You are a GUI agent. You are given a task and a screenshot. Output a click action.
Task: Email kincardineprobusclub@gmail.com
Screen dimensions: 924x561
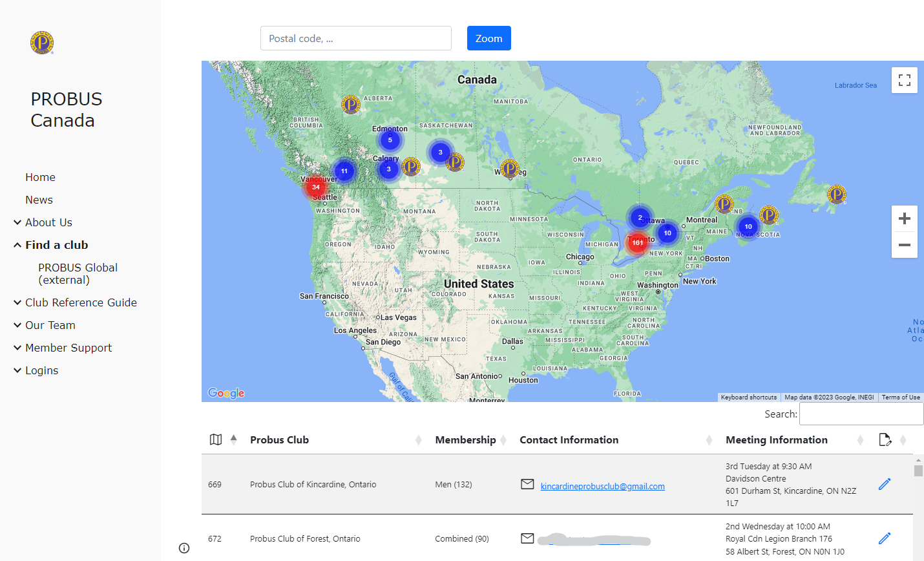click(602, 486)
